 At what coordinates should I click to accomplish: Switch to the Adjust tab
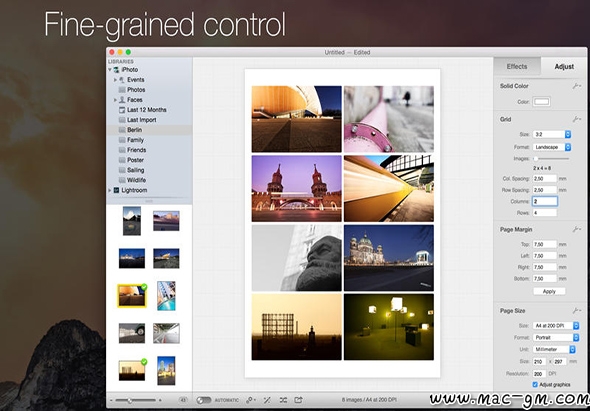(564, 67)
